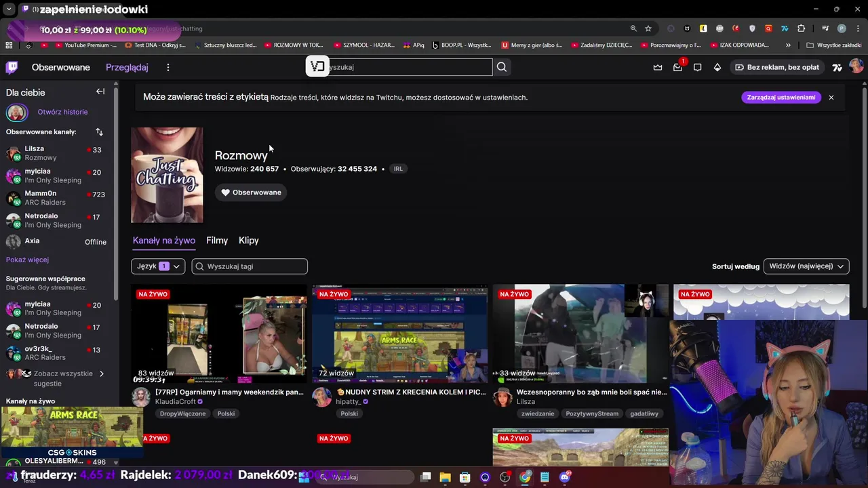Select Kanały na żywo tab
Viewport: 868px width, 488px height.
(164, 241)
